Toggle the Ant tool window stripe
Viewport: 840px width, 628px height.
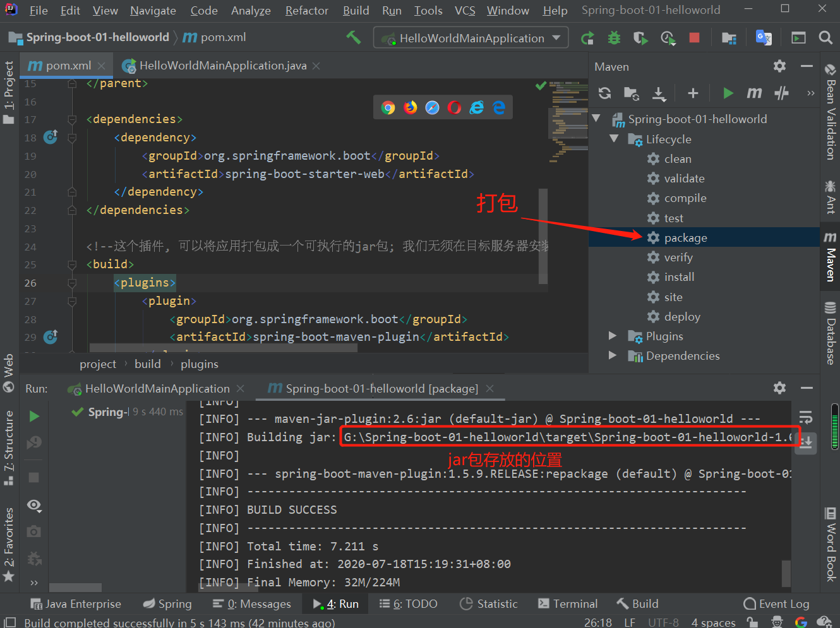(830, 197)
